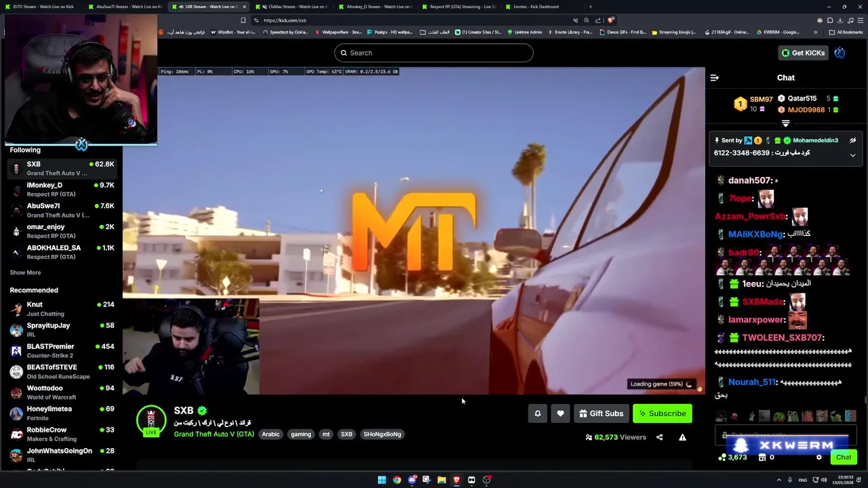Open RobbieCrow recommended channel
Image resolution: width=868 pixels, height=488 pixels.
pyautogui.click(x=61, y=434)
